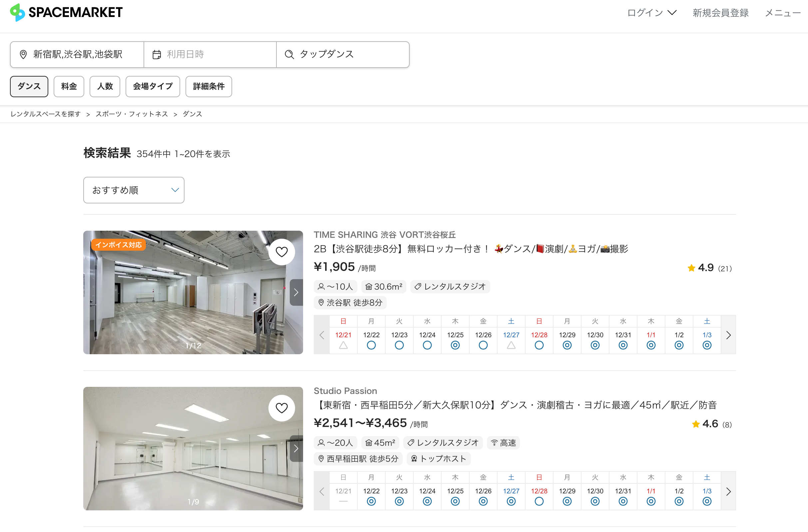This screenshot has width=808, height=532.
Task: Go to スポーツ・フィットネス breadcrumb
Action: [x=132, y=114]
